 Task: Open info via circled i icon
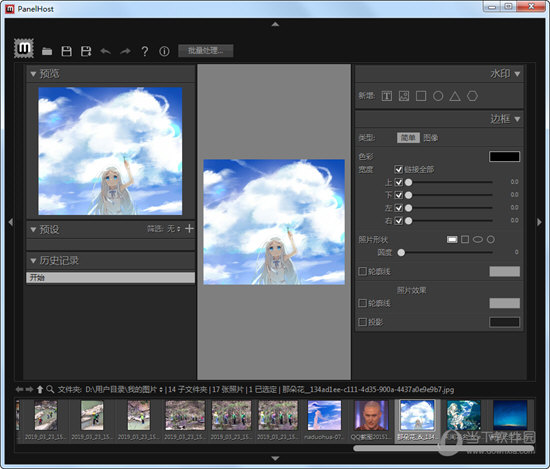coord(164,52)
